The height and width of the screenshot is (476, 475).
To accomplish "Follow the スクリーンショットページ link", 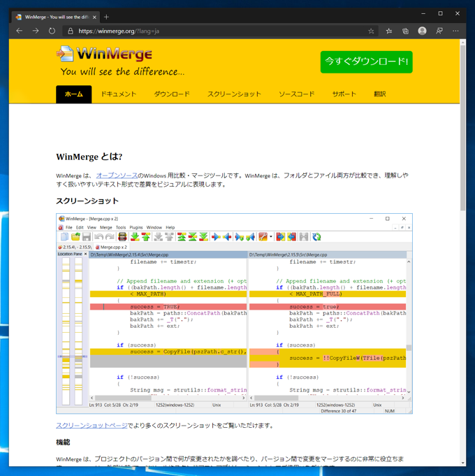I will tap(92, 426).
